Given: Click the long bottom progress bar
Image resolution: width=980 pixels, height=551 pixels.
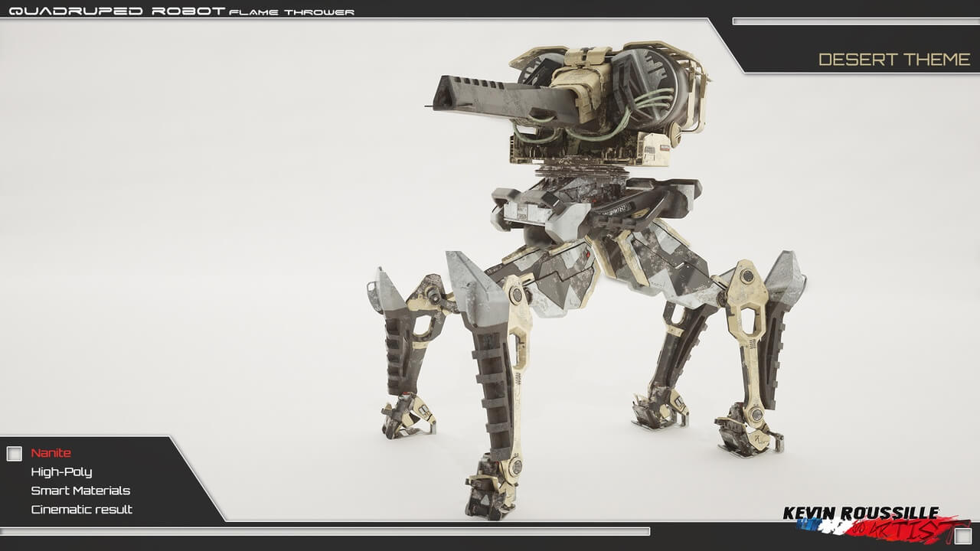Looking at the screenshot, I should [325, 531].
